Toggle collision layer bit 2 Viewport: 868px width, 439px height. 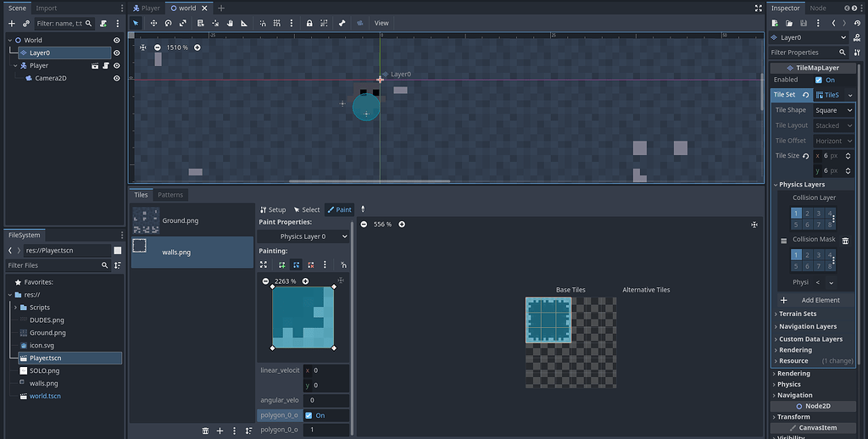point(807,213)
